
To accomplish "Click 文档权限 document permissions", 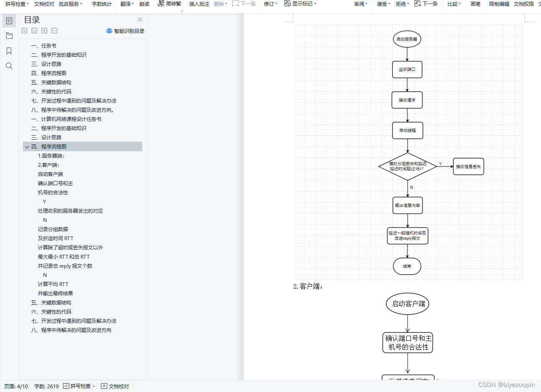I will coord(524,4).
